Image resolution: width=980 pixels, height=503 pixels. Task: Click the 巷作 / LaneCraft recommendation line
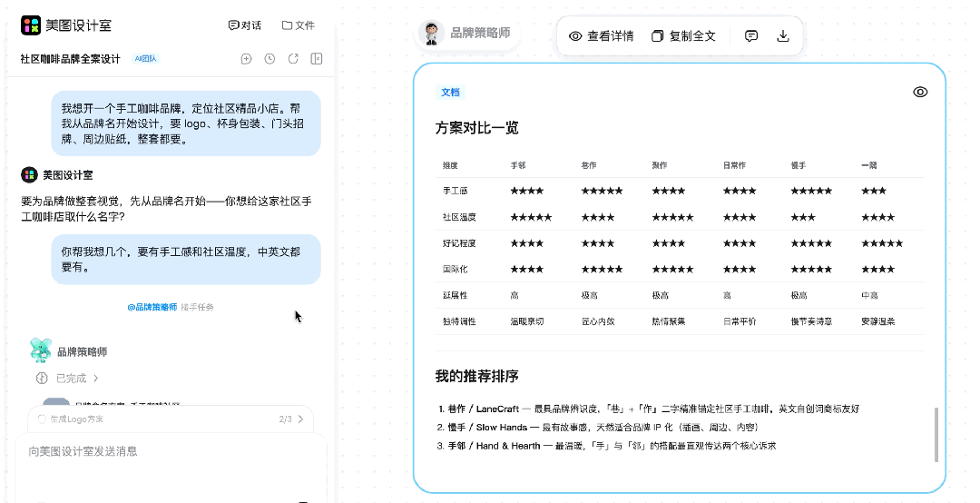[649, 409]
